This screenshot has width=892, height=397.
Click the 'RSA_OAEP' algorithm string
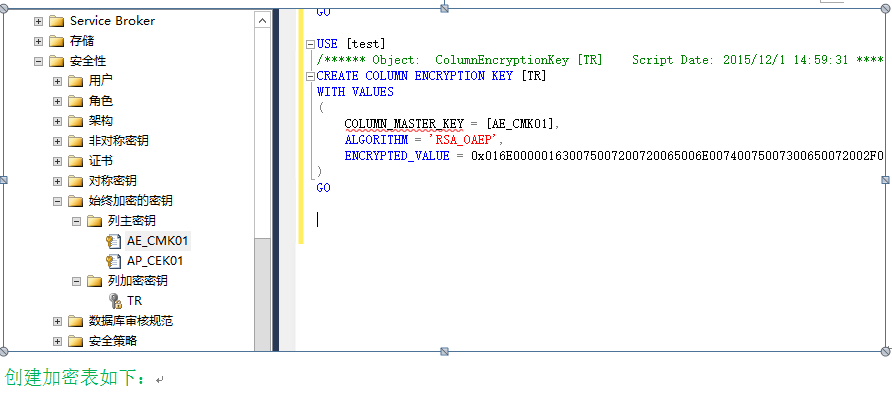463,140
